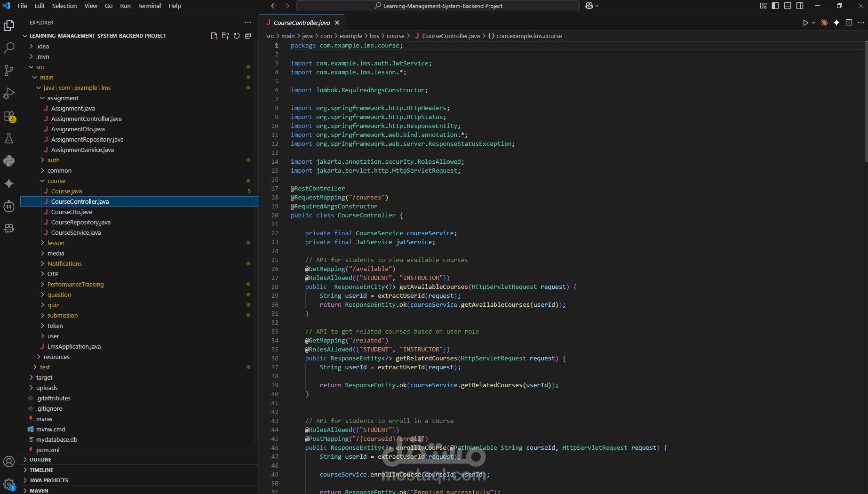This screenshot has height=494, width=868.
Task: Open Run and Debug view
Action: coord(9,93)
